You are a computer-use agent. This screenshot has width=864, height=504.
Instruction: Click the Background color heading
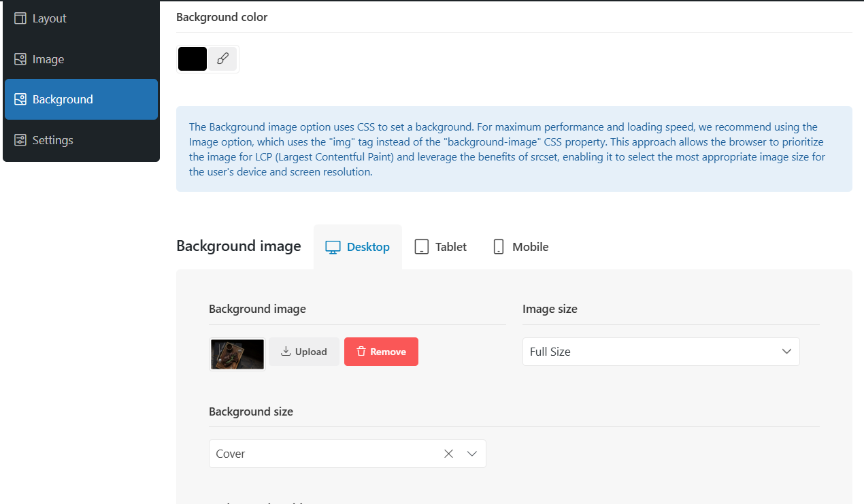[222, 17]
